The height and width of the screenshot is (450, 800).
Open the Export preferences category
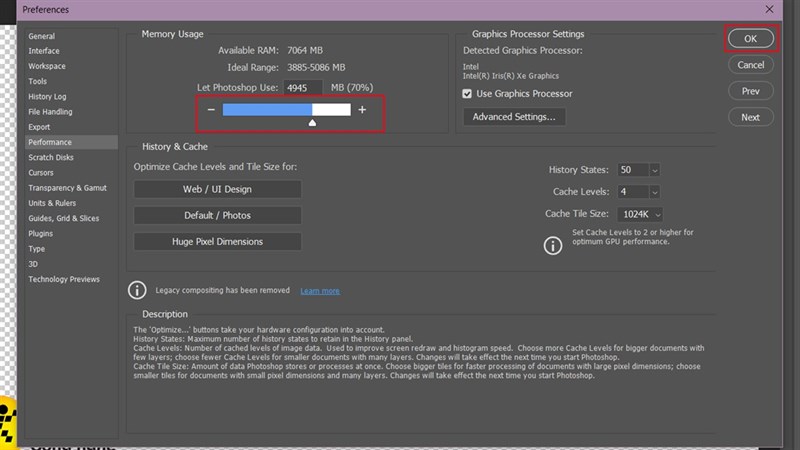coord(71,127)
